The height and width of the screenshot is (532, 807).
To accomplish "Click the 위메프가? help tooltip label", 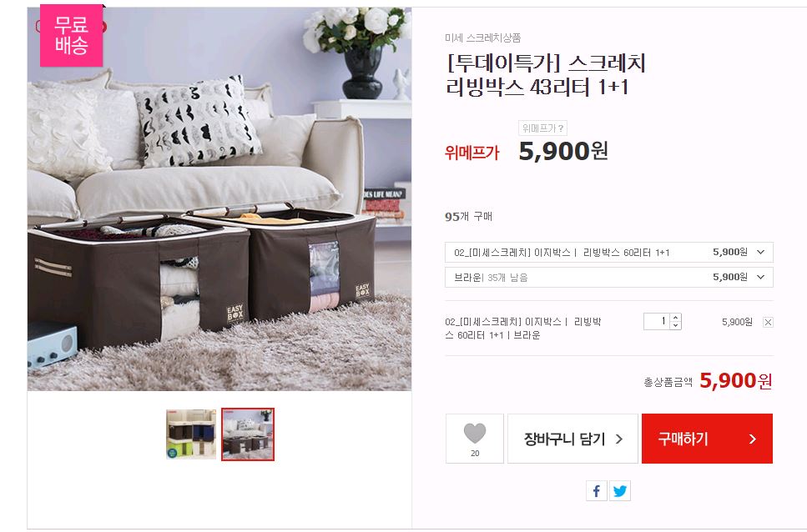I will click(x=543, y=128).
